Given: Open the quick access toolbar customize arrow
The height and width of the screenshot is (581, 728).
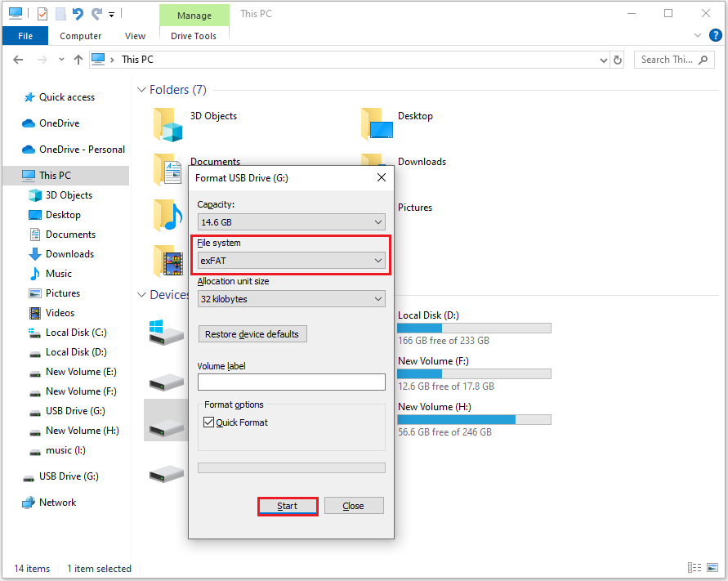Looking at the screenshot, I should click(x=111, y=15).
